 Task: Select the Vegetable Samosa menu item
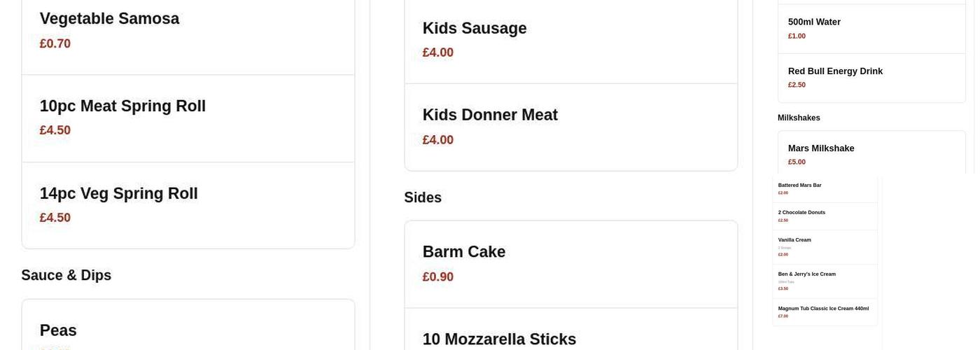click(x=188, y=31)
